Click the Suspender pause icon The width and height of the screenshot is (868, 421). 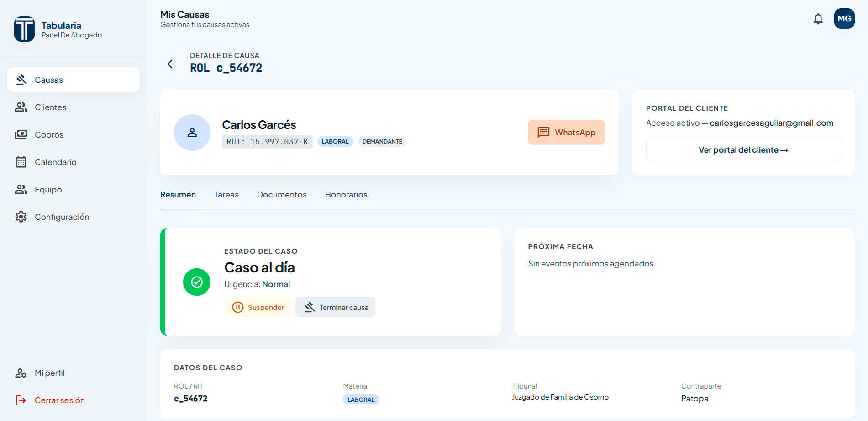[x=238, y=307]
